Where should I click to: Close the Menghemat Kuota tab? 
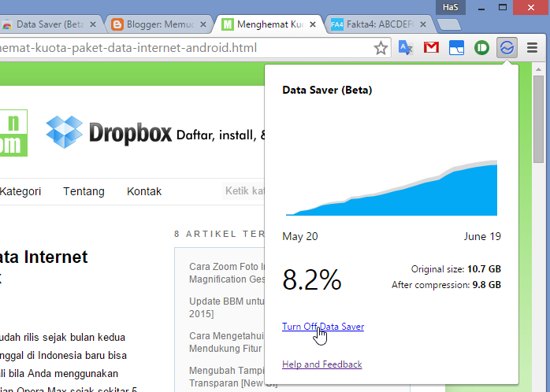coord(313,24)
